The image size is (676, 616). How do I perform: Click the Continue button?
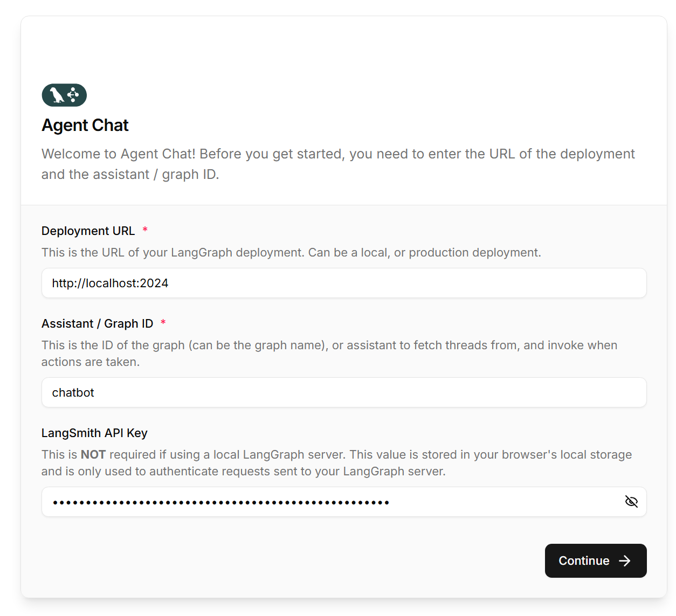click(x=596, y=560)
